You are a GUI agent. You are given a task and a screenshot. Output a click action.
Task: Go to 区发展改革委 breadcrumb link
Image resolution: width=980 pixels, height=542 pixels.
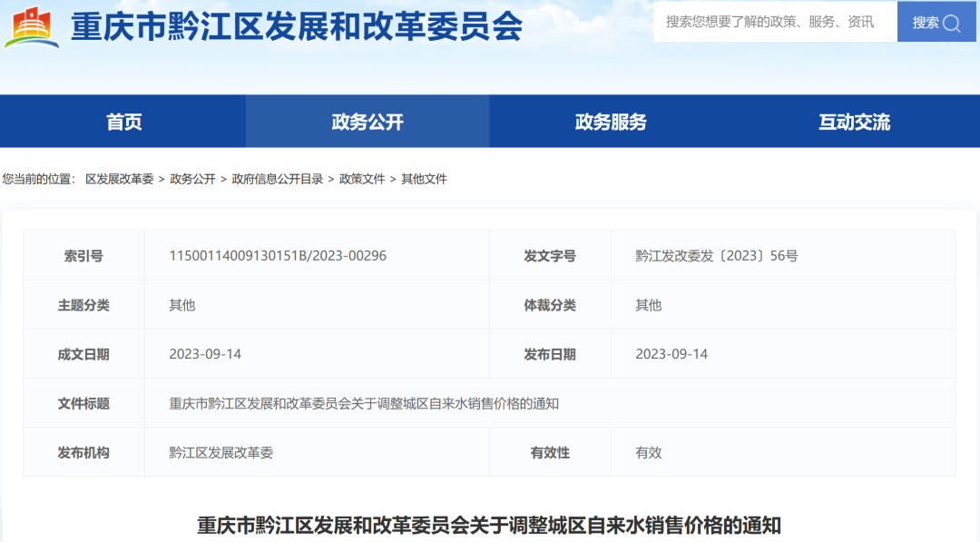[120, 179]
